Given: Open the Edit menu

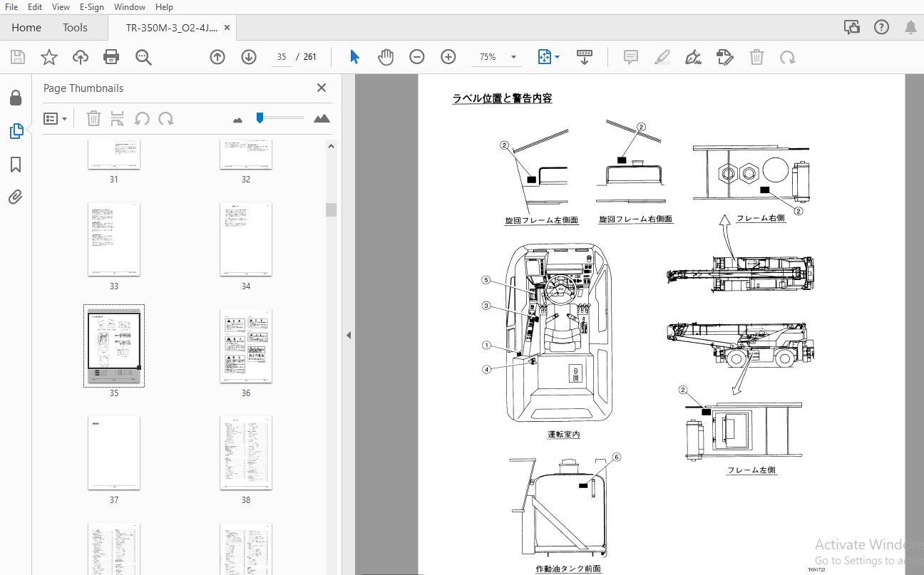Looking at the screenshot, I should tap(35, 6).
